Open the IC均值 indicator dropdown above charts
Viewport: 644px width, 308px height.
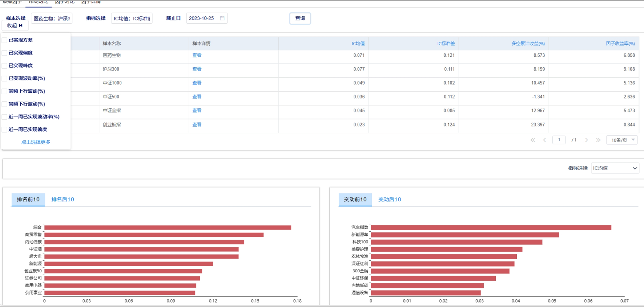pyautogui.click(x=615, y=168)
